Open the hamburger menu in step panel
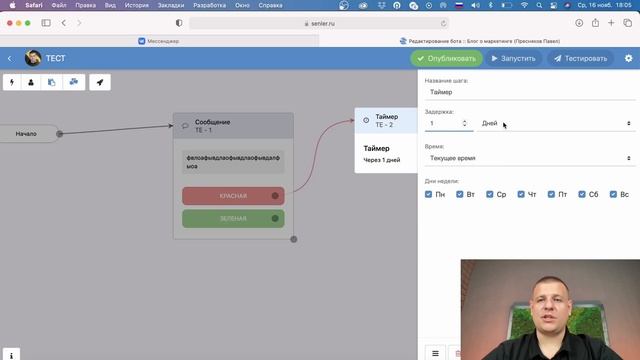The image size is (640, 360). (x=436, y=353)
